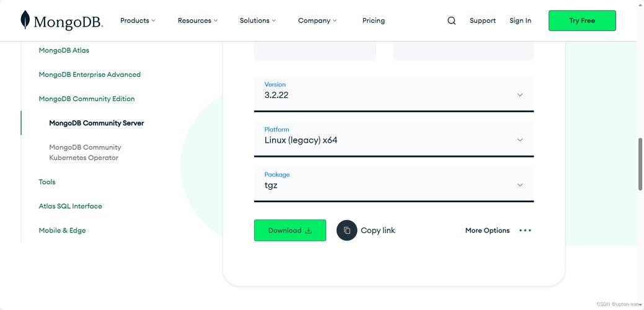This screenshot has height=310, width=644.
Task: Expand the Products menu
Action: pos(138,20)
